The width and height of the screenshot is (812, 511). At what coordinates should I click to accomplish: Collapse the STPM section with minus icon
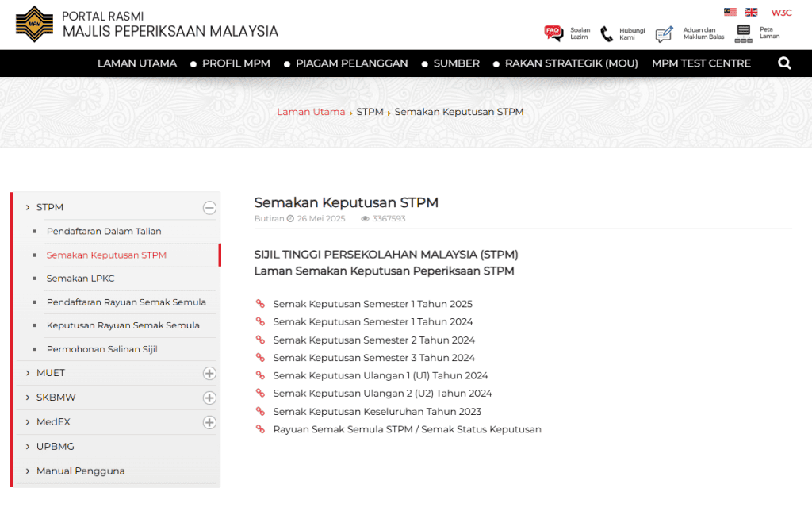point(209,208)
